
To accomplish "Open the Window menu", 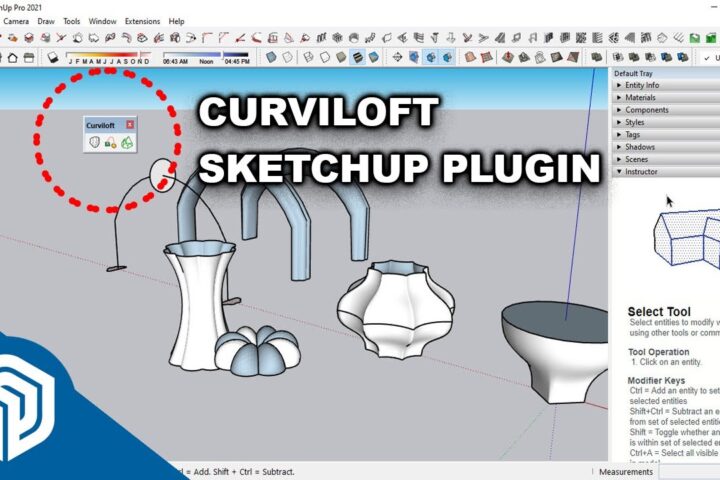I will [x=102, y=21].
